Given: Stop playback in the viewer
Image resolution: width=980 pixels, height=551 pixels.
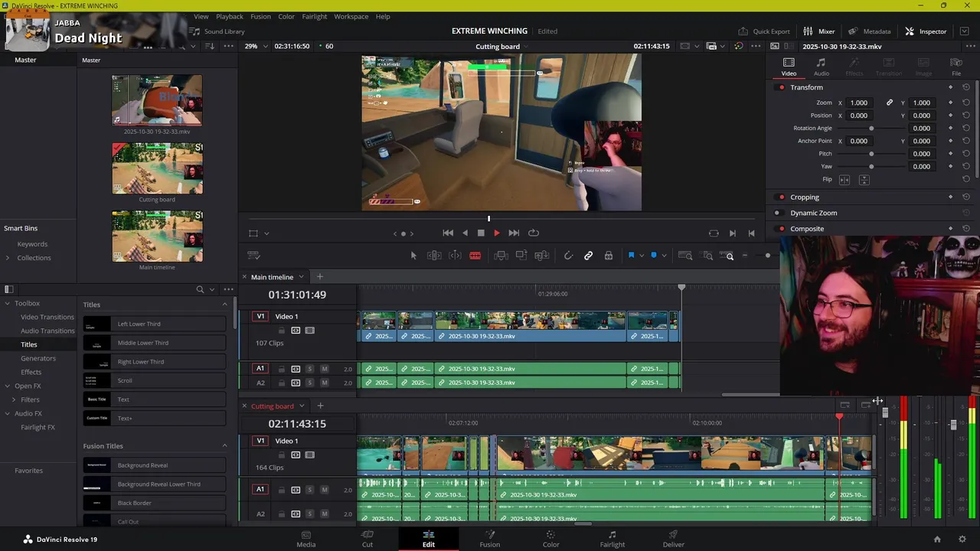Looking at the screenshot, I should (481, 233).
